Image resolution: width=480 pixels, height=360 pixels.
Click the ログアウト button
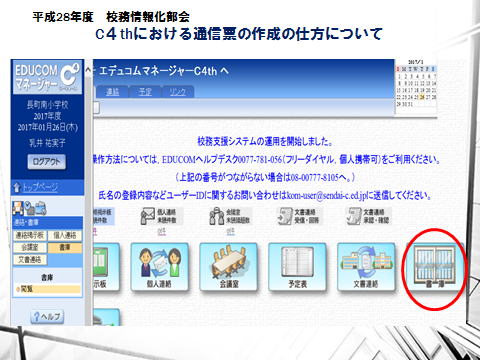[47, 162]
